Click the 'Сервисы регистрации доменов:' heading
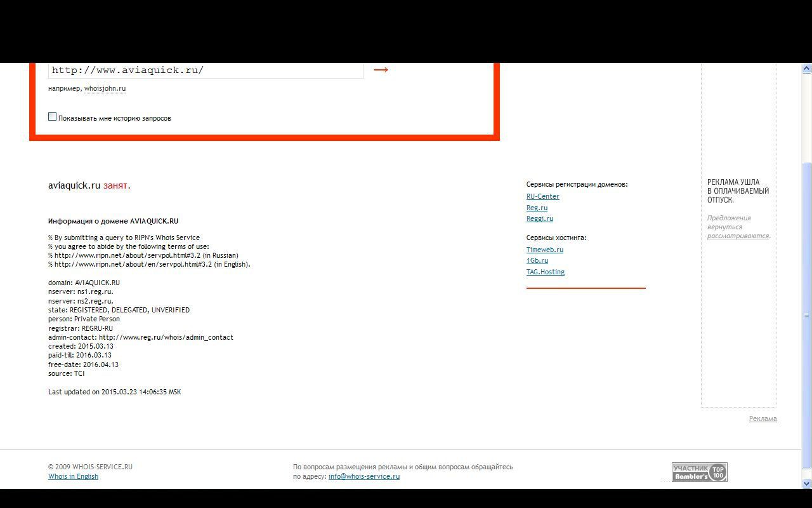This screenshot has width=812, height=508. coord(577,184)
